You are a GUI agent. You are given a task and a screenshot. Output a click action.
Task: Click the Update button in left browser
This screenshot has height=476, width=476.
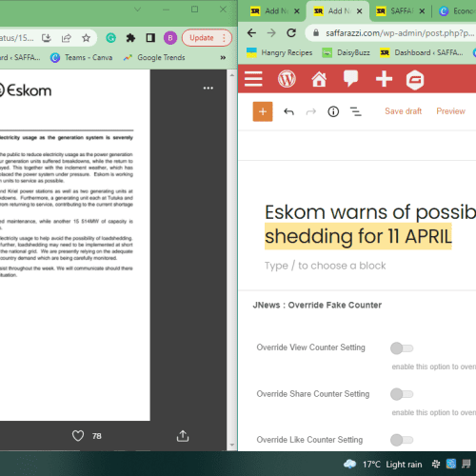click(x=207, y=38)
